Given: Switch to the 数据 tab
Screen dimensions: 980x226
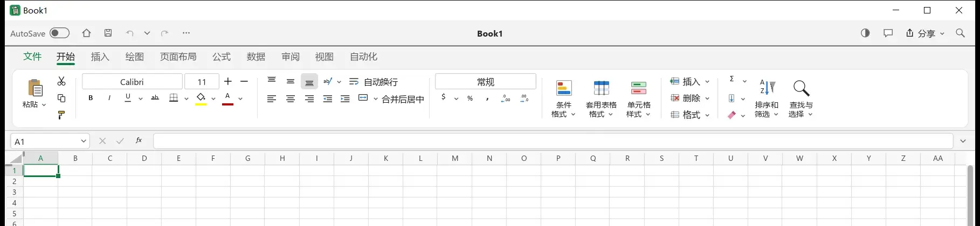Looking at the screenshot, I should coord(256,56).
